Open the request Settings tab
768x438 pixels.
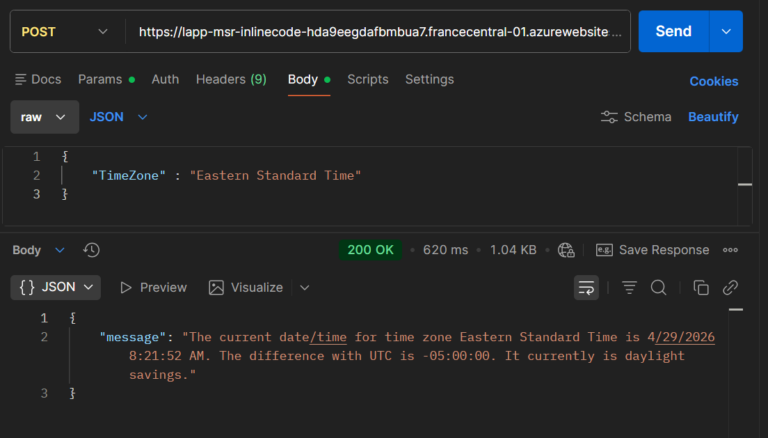click(430, 79)
